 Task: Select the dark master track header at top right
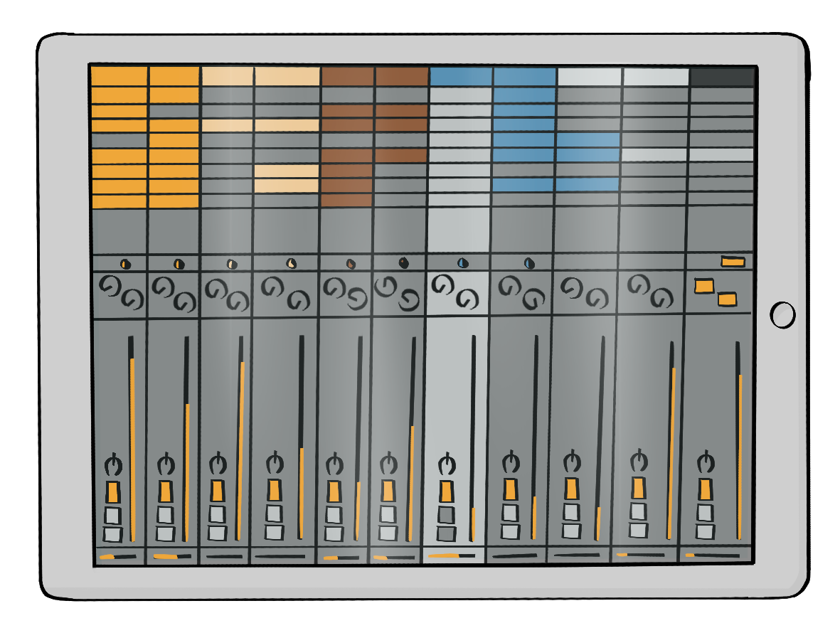[722, 78]
